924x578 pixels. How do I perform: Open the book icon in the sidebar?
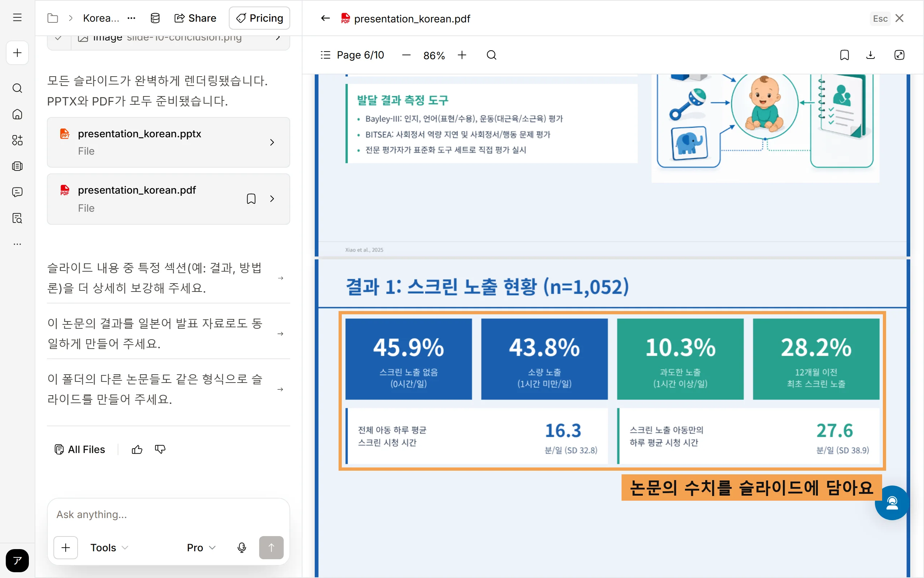(17, 166)
